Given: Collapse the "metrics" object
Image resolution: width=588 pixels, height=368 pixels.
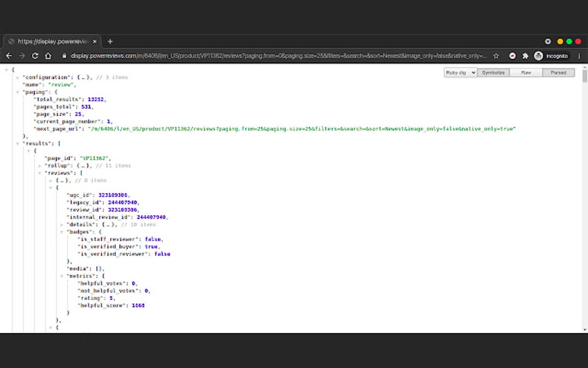Looking at the screenshot, I should click(62, 276).
